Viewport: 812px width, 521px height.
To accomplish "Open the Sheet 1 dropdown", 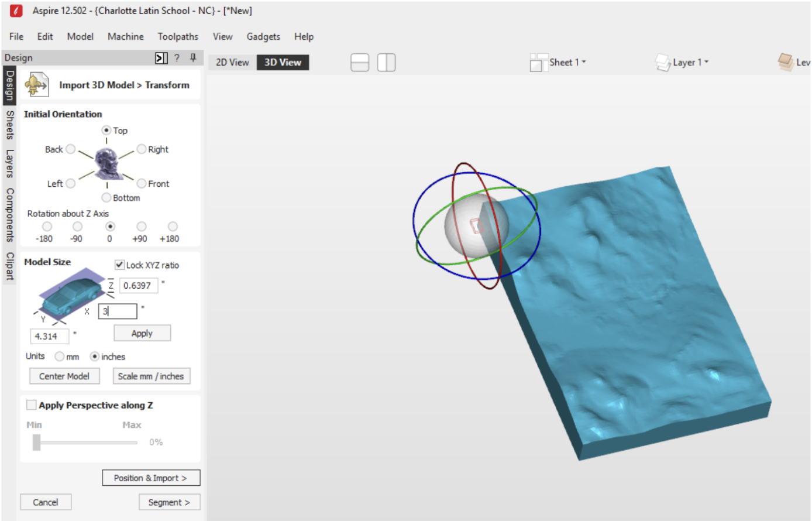I will point(567,62).
